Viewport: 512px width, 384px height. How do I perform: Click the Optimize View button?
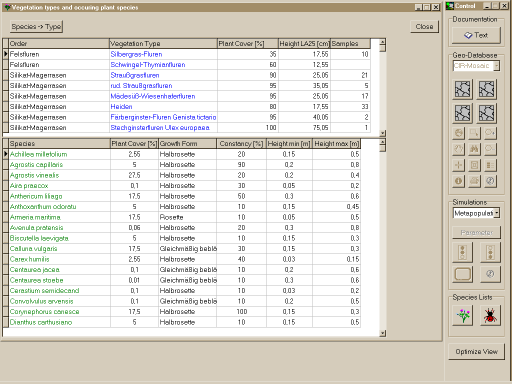point(476,352)
